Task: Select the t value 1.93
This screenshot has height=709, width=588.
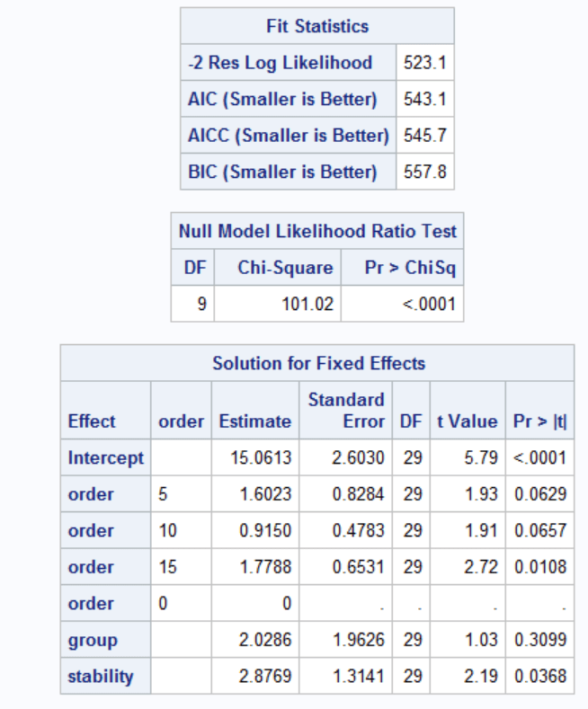Action: coord(481,494)
